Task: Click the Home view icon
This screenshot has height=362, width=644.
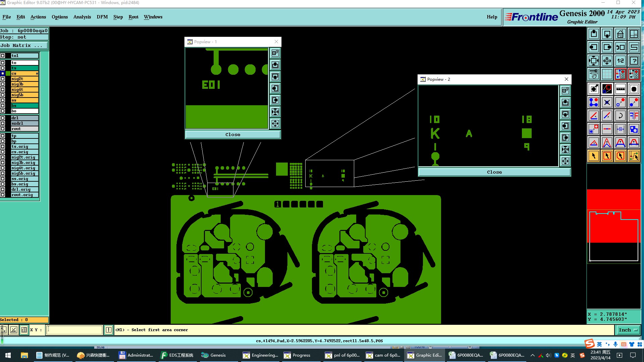Action: (x=620, y=34)
